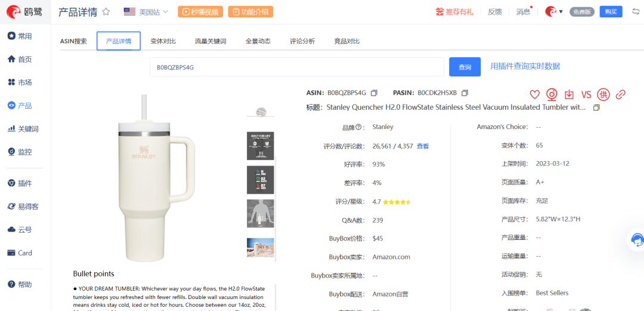644x311 pixels.
Task: Open 关键词 in the sidebar
Action: pos(23,129)
